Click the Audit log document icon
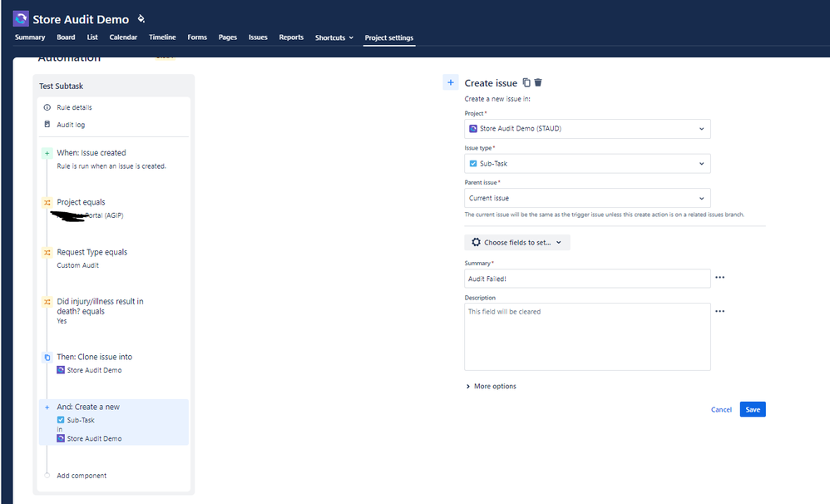The height and width of the screenshot is (504, 830). (x=47, y=125)
